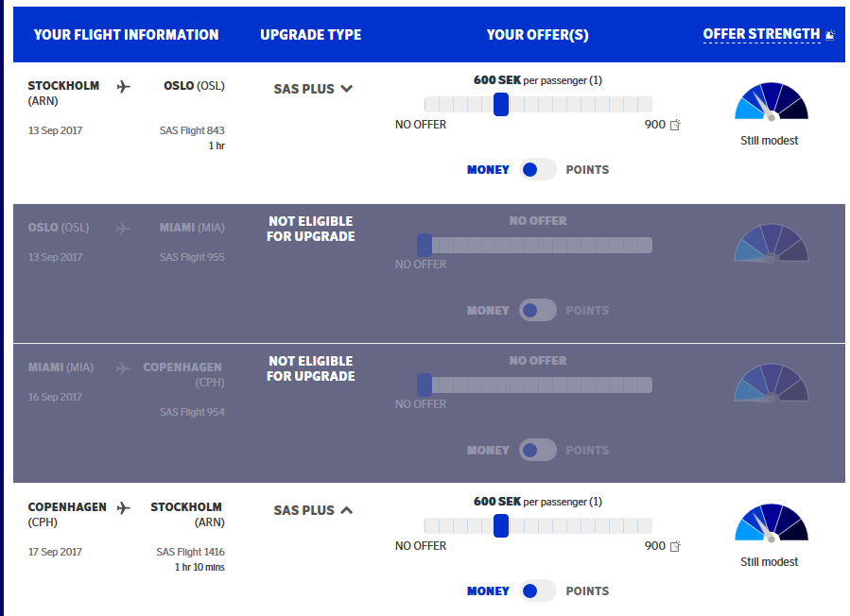Select POINTS label on the Stockholm–Oslo offer
This screenshot has width=850, height=616.
pos(587,170)
